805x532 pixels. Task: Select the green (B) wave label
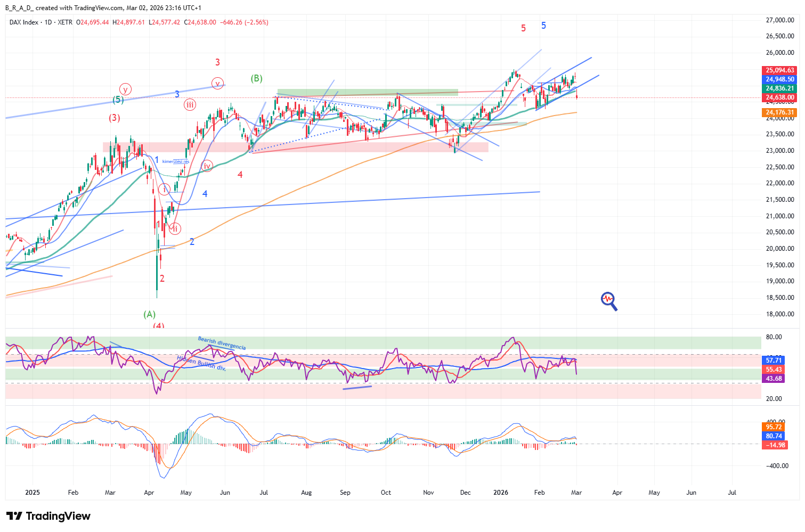pyautogui.click(x=256, y=78)
